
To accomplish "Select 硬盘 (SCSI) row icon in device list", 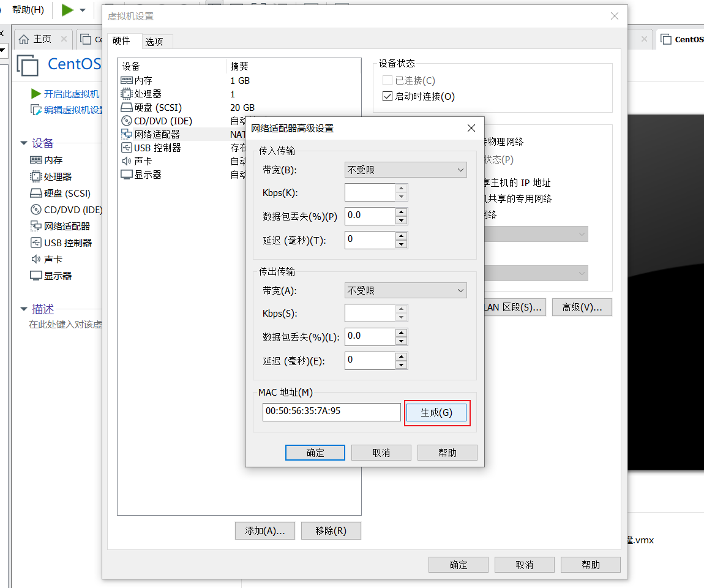I will click(x=127, y=107).
